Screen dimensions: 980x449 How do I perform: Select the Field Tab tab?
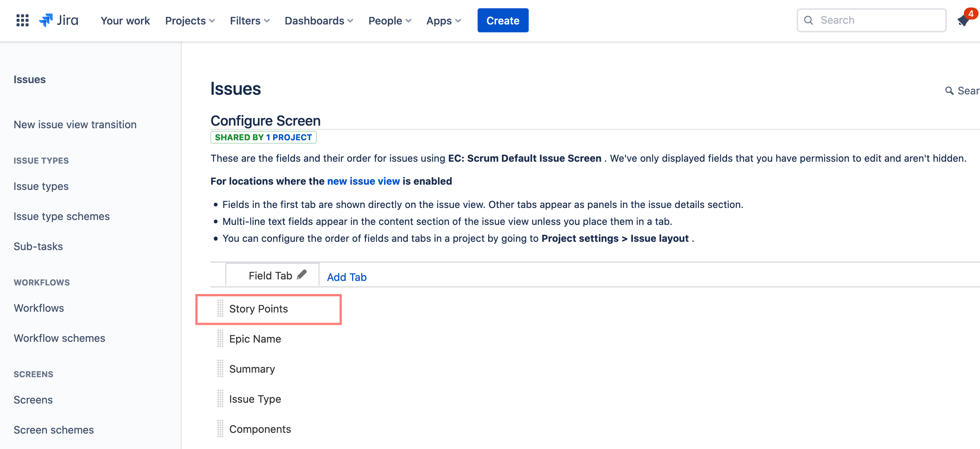[x=270, y=275]
